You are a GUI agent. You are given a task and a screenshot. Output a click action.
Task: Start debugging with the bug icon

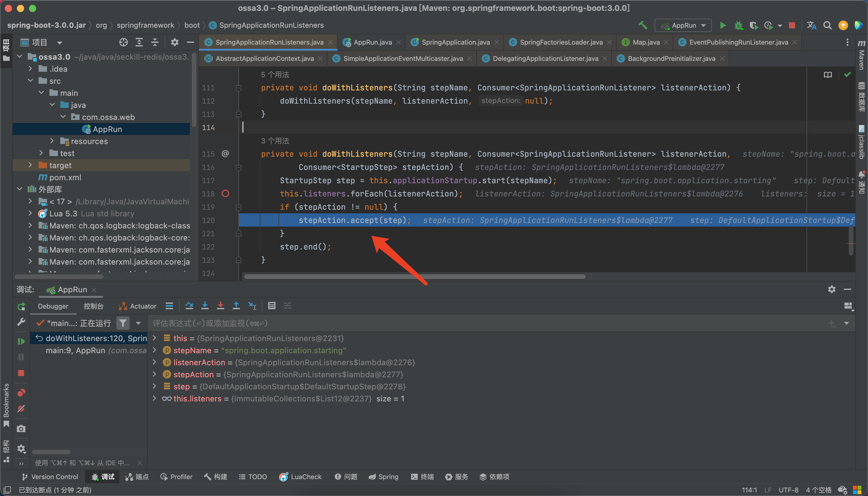click(x=738, y=25)
